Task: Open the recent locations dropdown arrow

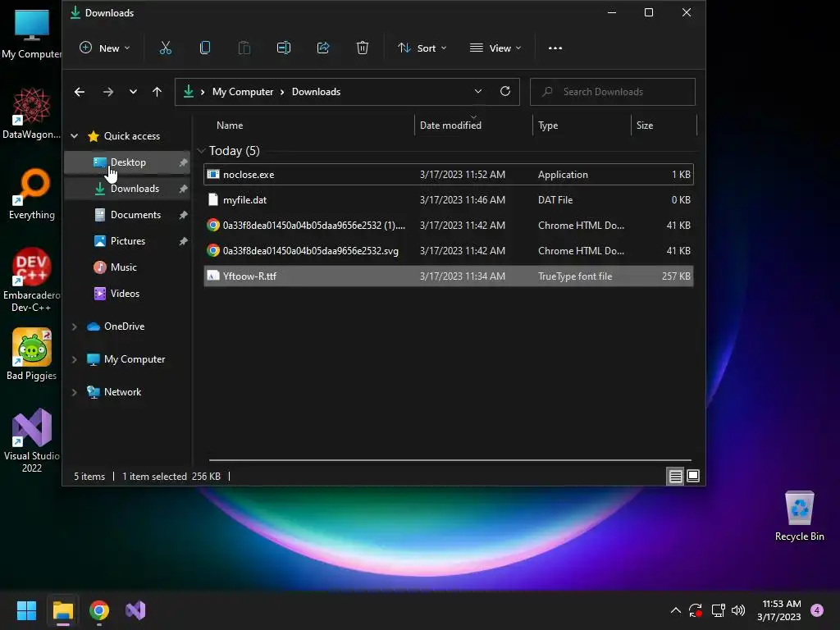Action: tap(133, 92)
